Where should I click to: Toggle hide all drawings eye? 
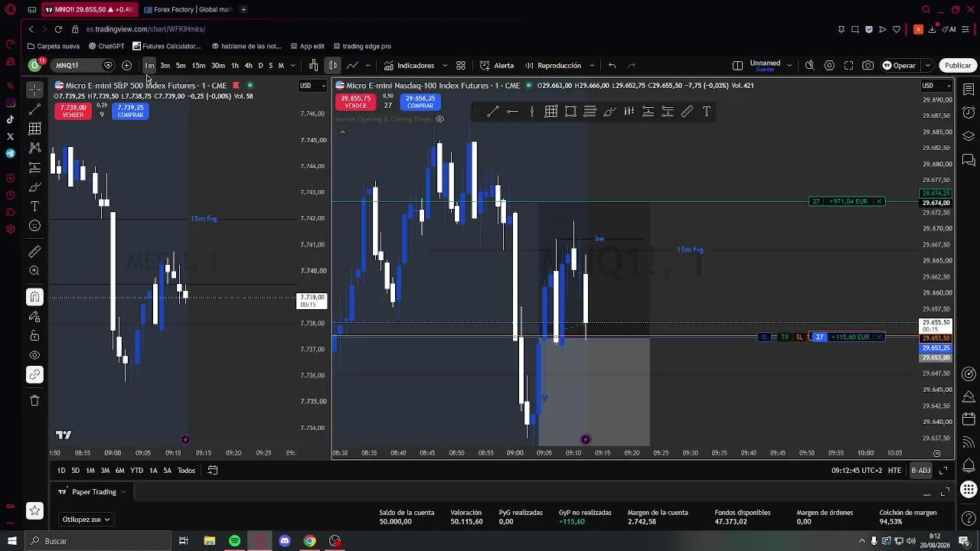[34, 355]
